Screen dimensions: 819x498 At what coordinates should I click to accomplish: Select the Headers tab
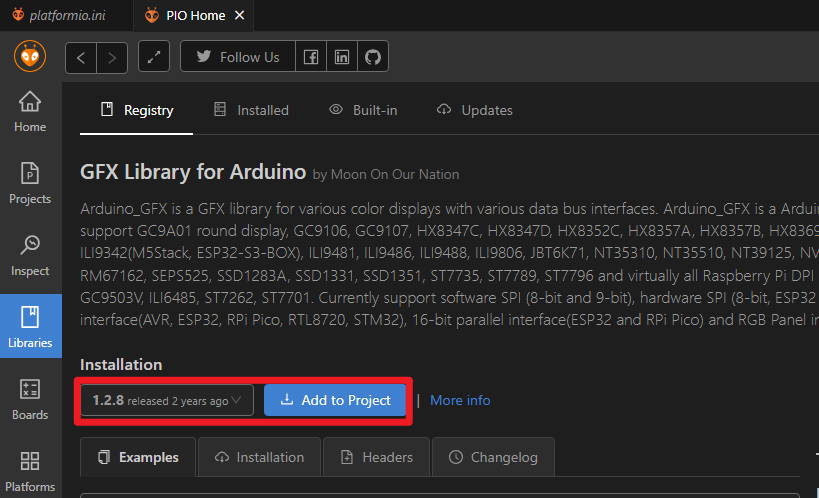(376, 457)
